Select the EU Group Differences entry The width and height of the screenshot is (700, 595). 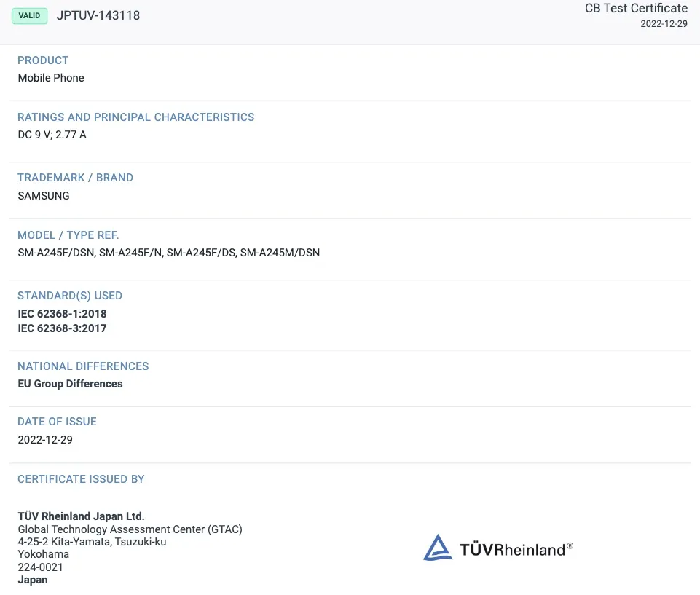70,383
